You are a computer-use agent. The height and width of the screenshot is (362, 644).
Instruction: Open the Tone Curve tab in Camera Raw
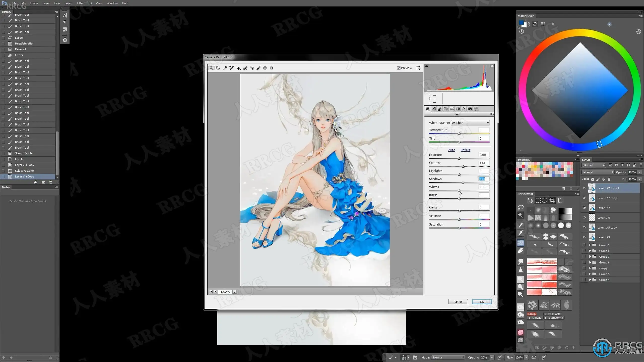point(434,109)
